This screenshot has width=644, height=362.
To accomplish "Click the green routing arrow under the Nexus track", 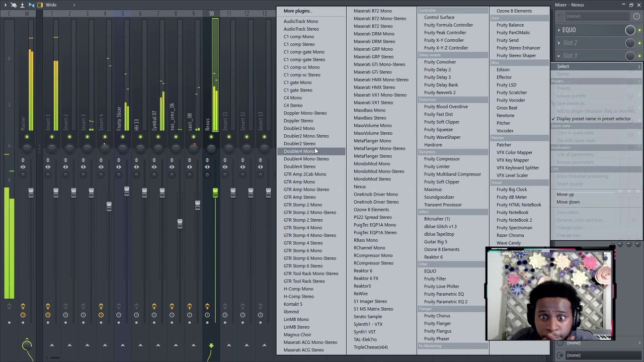I will tap(211, 345).
